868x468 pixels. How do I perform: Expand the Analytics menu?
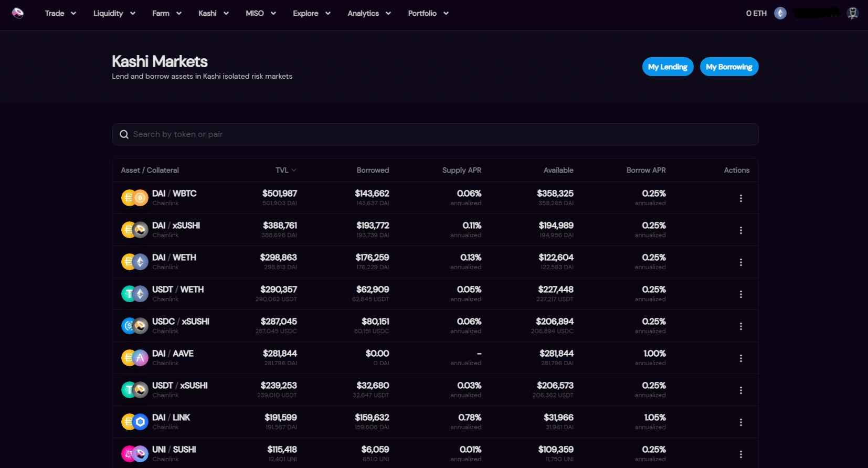(x=369, y=13)
